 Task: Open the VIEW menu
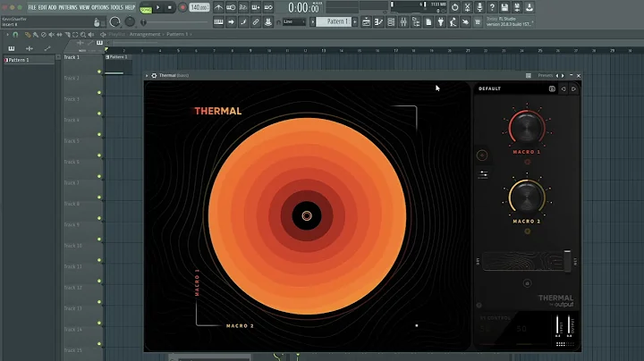pyautogui.click(x=84, y=7)
